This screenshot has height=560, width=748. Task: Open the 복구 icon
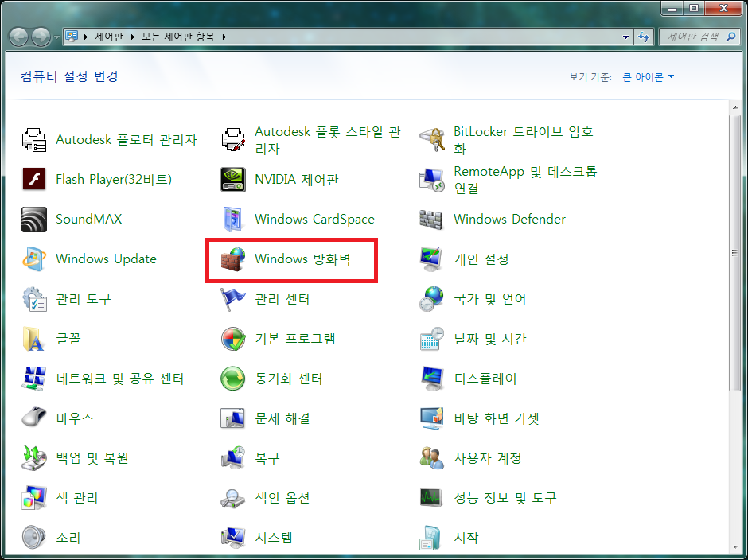tap(233, 458)
